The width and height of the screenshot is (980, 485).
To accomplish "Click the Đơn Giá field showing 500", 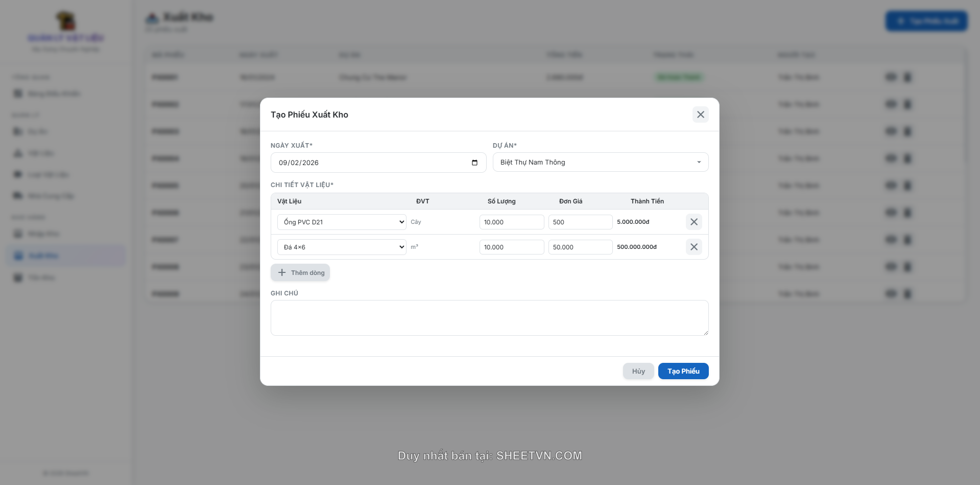I will click(580, 222).
